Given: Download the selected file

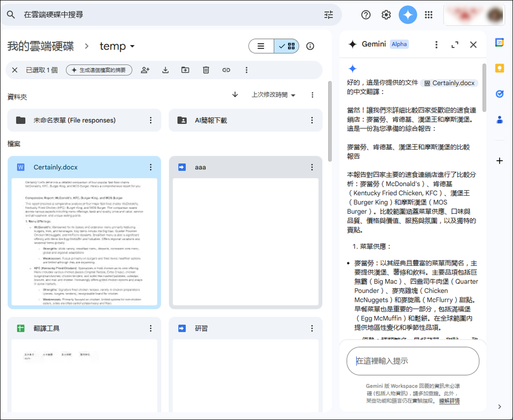Looking at the screenshot, I should [165, 70].
